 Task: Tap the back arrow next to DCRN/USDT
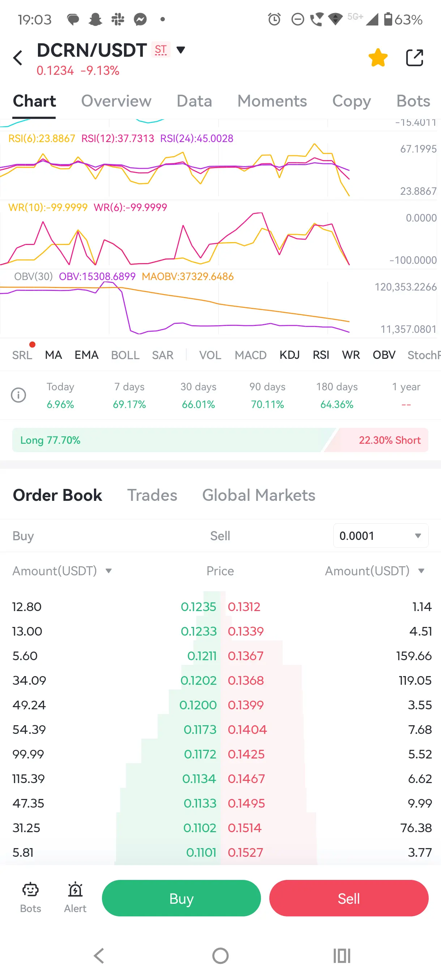(17, 58)
